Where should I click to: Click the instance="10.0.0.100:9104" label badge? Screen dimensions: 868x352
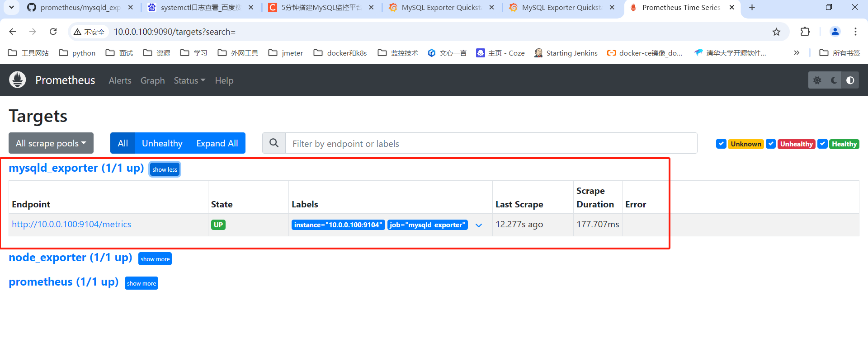point(338,225)
